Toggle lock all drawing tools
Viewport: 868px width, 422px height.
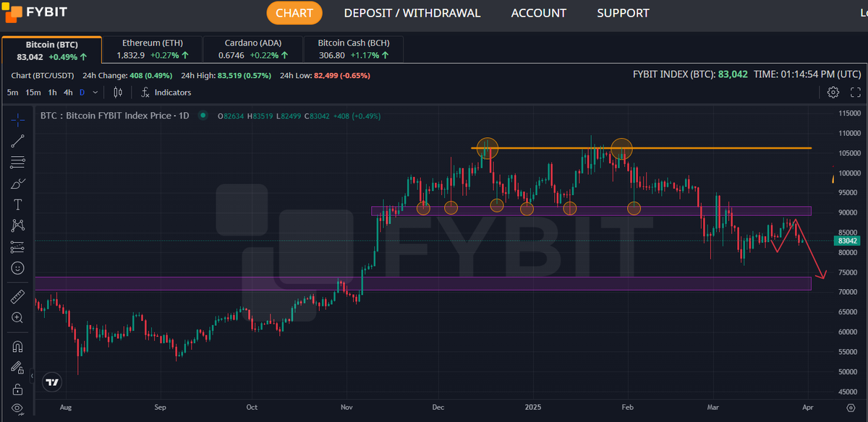click(18, 389)
